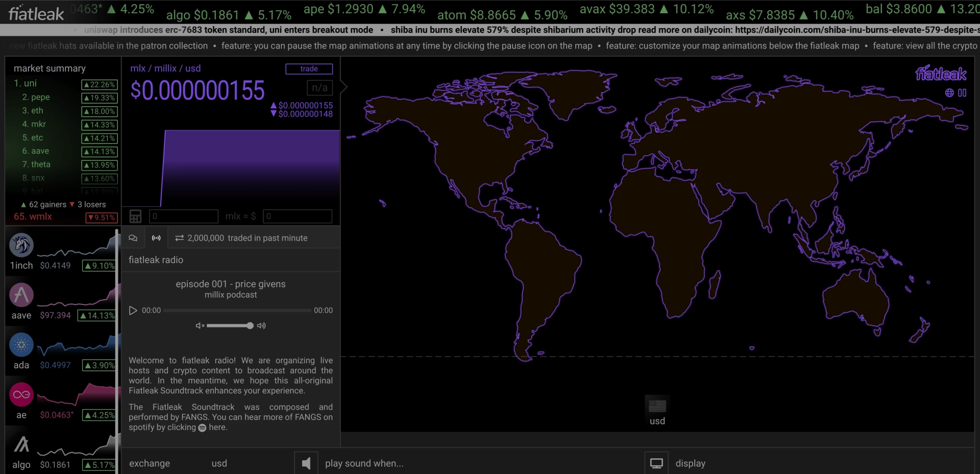Click the ada 3.90% change badge
The width and height of the screenshot is (980, 474).
100,365
